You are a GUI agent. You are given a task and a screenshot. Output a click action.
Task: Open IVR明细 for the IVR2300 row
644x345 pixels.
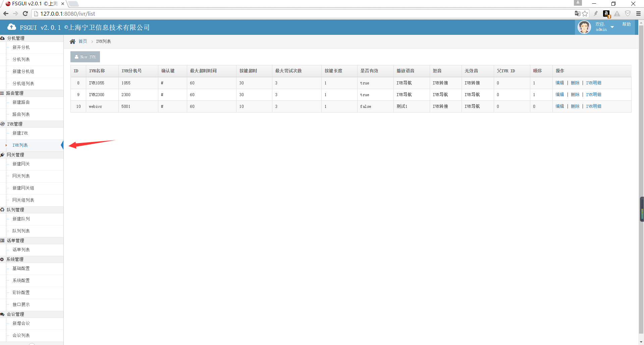click(x=593, y=95)
